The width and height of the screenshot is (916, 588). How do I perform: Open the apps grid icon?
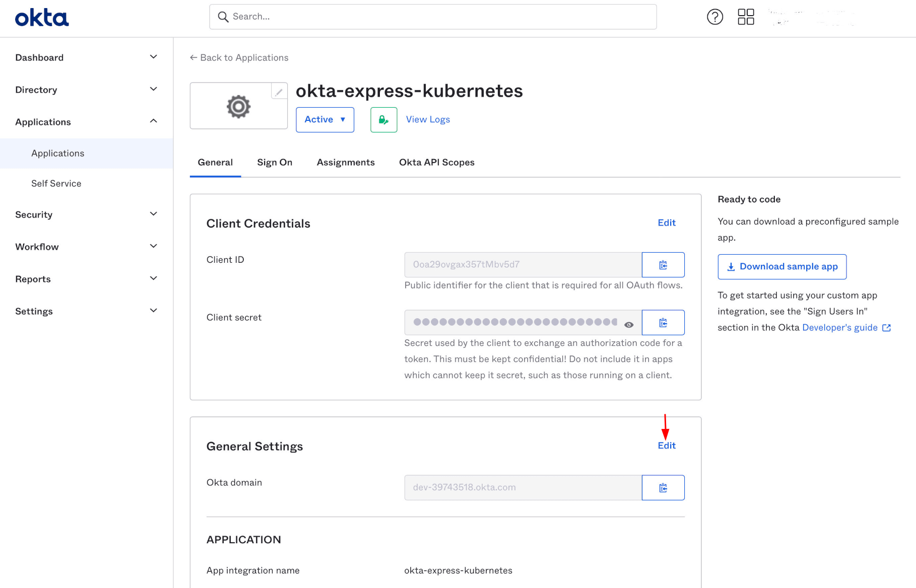coord(746,17)
